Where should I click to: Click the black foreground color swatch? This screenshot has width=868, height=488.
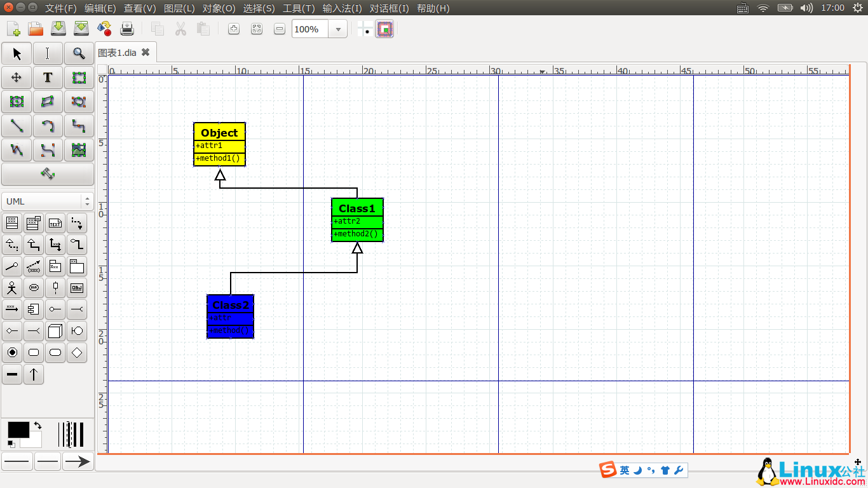(18, 430)
